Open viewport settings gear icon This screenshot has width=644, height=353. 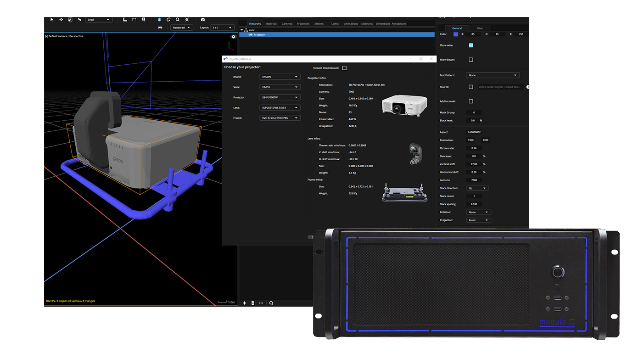233,36
